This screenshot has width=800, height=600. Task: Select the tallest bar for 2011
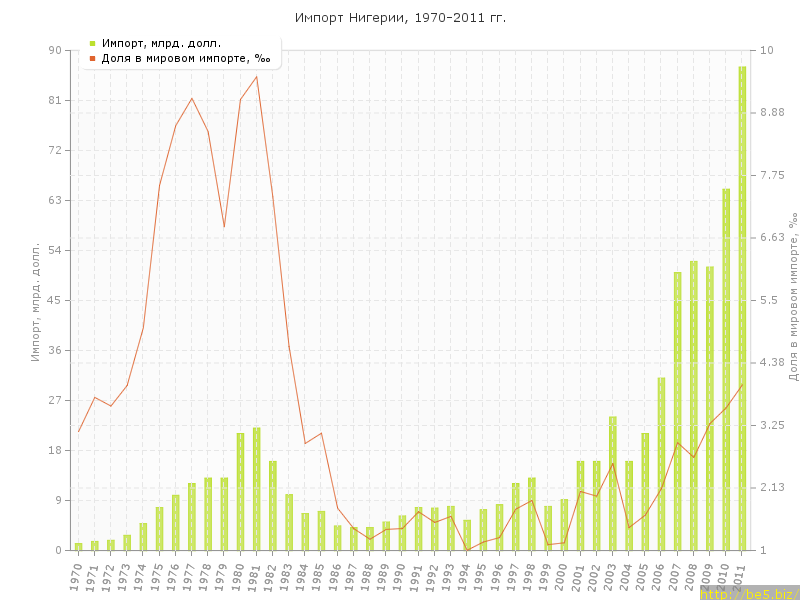click(742, 308)
